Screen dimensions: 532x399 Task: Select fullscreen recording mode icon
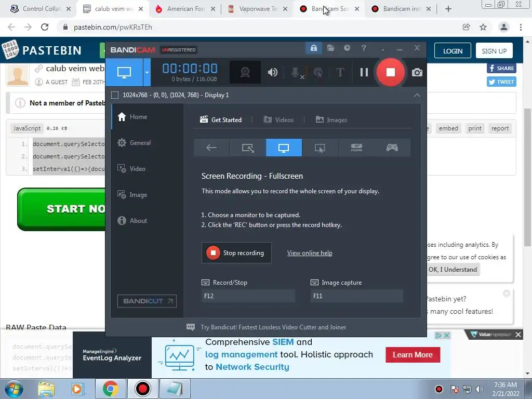pos(284,148)
